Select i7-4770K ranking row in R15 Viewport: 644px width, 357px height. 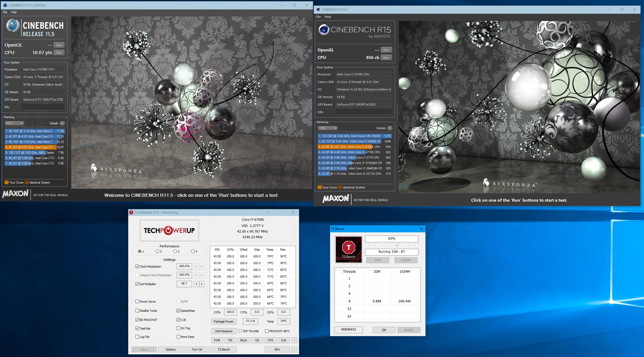pos(355,152)
